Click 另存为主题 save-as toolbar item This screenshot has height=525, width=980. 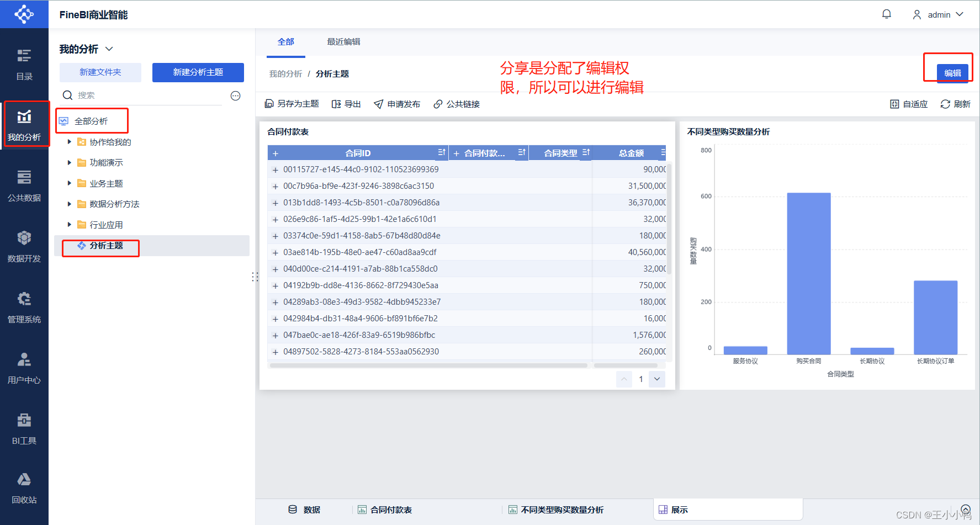point(292,104)
